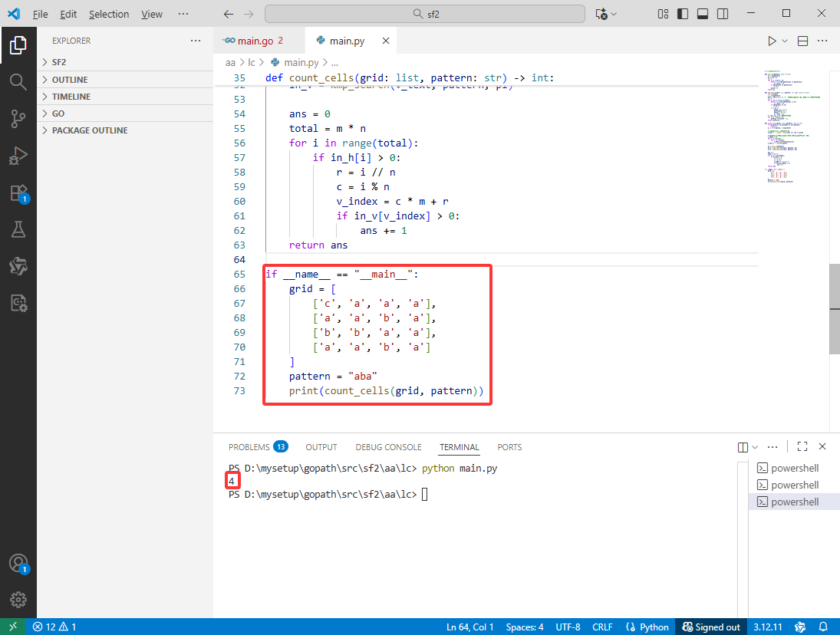Change indentation via Spaces: 4

click(525, 627)
